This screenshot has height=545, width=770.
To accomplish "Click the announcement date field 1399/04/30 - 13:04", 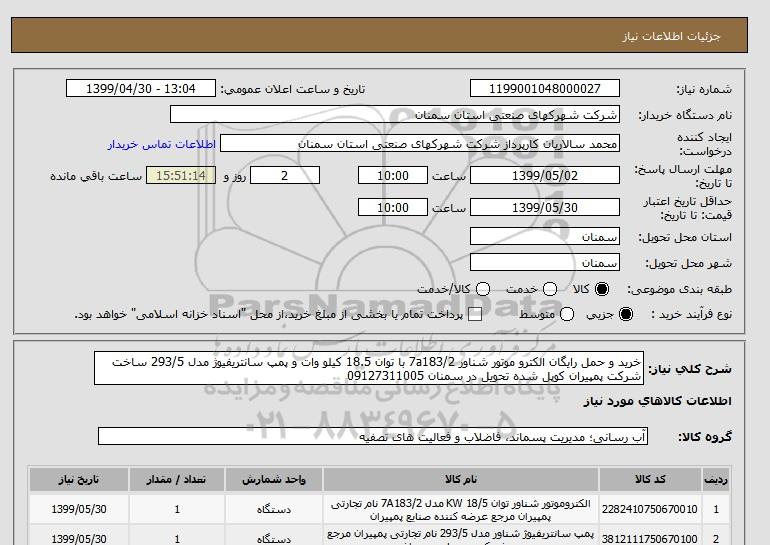I will (x=140, y=88).
